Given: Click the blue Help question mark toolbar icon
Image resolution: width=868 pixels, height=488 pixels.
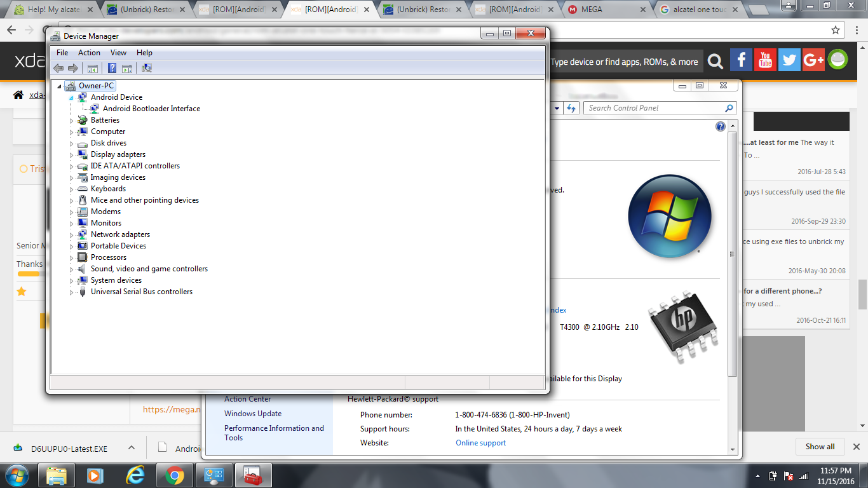Looking at the screenshot, I should [112, 69].
